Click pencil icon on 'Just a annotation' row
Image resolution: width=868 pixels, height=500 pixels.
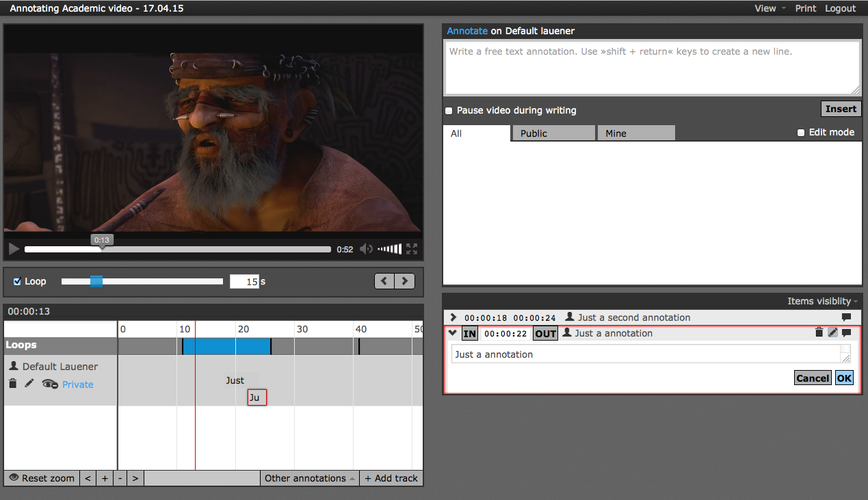pyautogui.click(x=832, y=333)
